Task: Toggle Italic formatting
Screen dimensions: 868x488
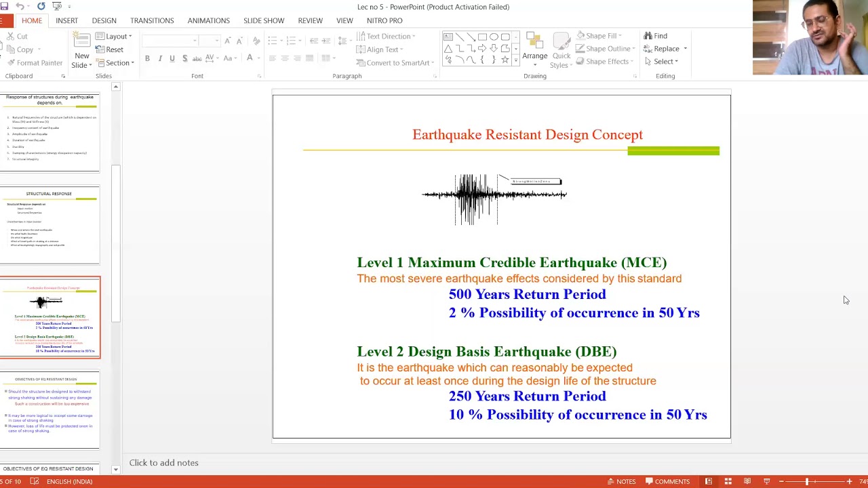Action: tap(160, 58)
